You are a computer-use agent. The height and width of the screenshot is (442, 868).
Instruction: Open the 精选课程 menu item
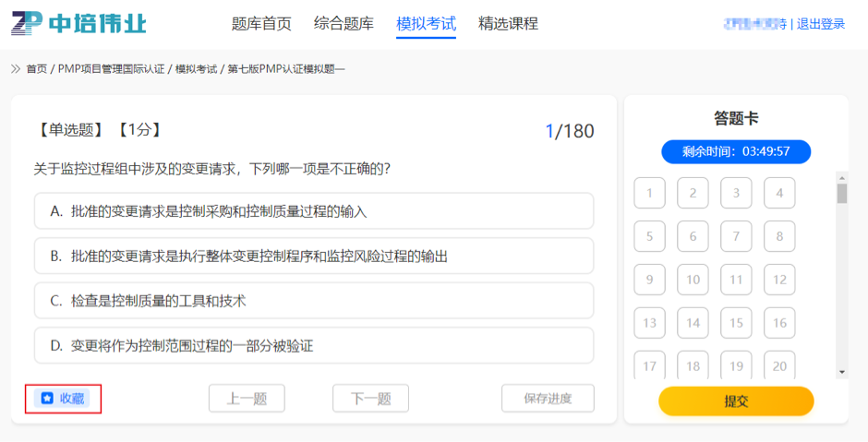coord(508,24)
